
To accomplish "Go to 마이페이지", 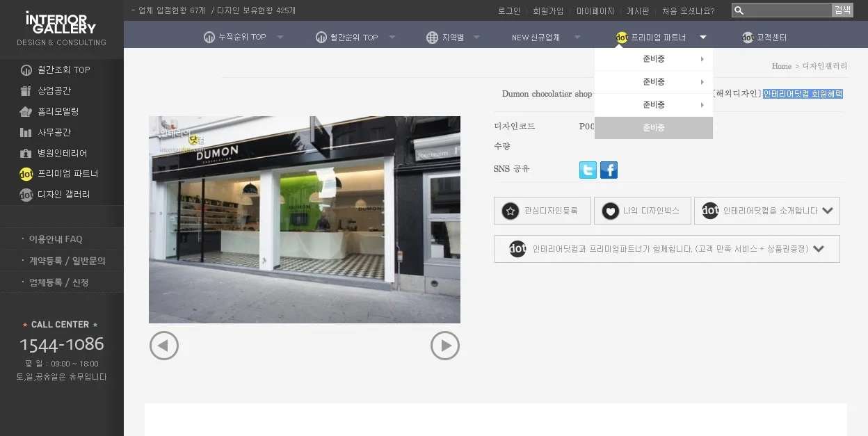I will pos(595,11).
